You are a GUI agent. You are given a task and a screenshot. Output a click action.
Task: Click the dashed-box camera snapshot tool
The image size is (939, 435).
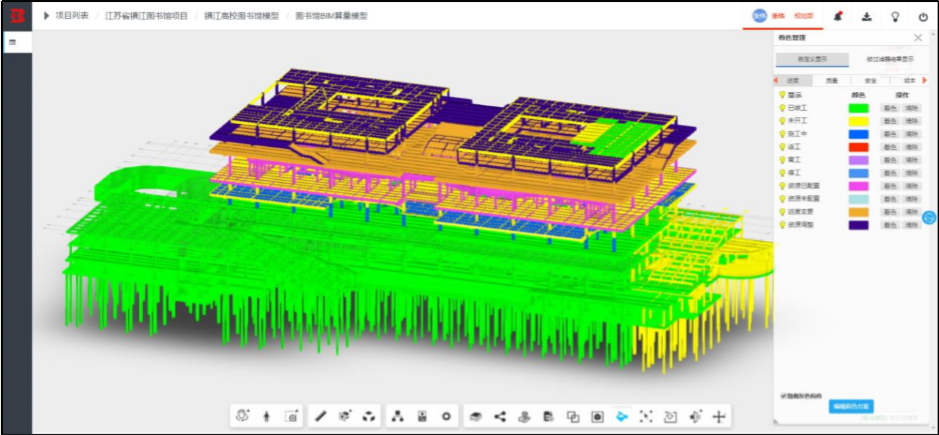[292, 416]
